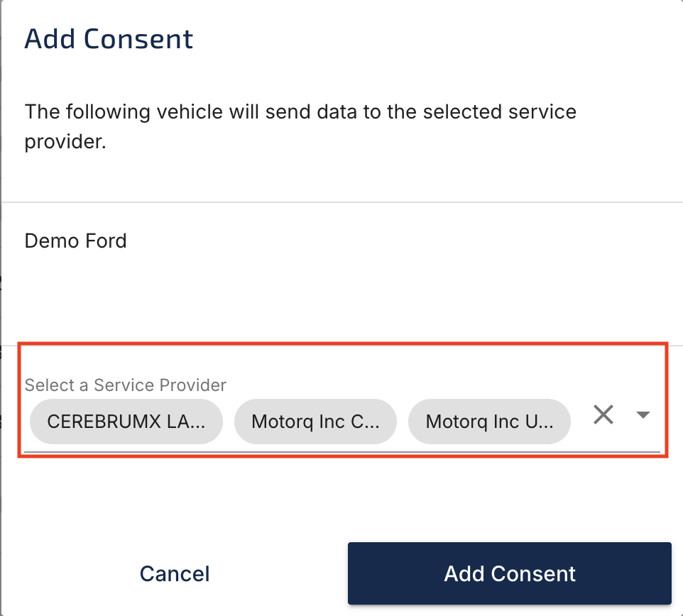Select the CEREBRUMX LA... provider chip
Viewport: 683px width, 616px height.
pos(126,422)
